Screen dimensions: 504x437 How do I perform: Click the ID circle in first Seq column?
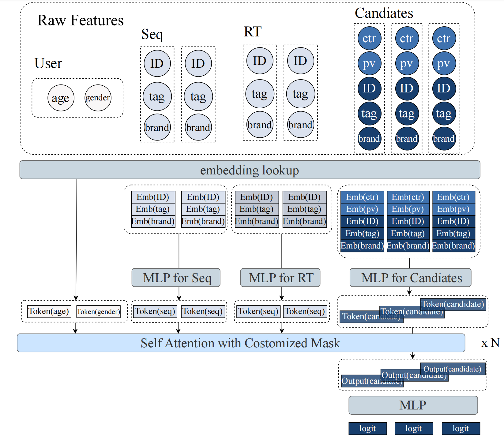(x=157, y=63)
